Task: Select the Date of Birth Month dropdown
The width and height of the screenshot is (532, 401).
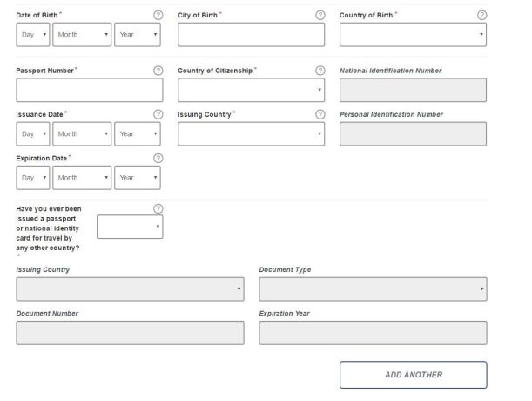Action: [x=82, y=35]
